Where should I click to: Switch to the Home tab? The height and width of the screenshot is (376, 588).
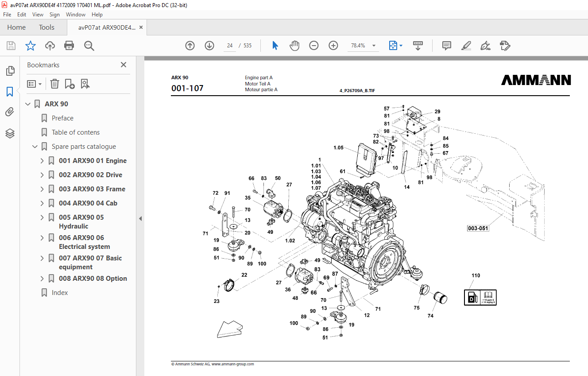tap(16, 27)
